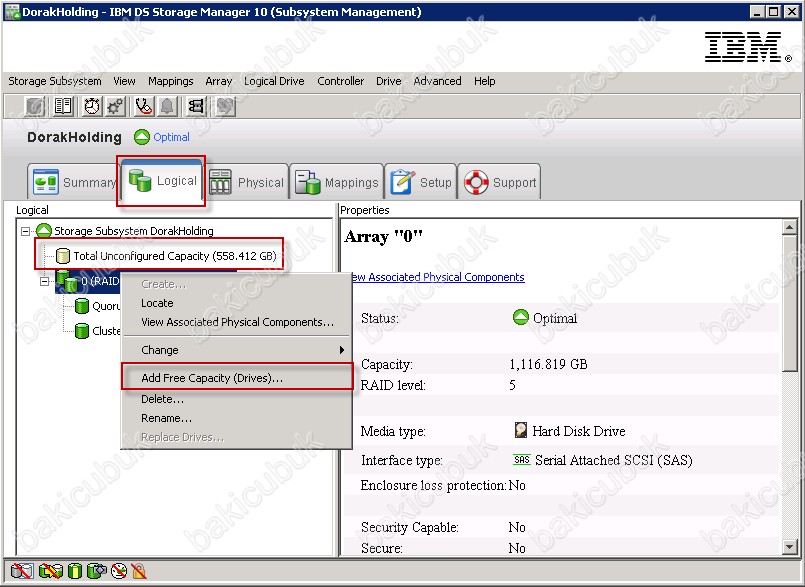Click the greyed Create... menu entry
Image resolution: width=805 pixels, height=587 pixels.
point(237,284)
